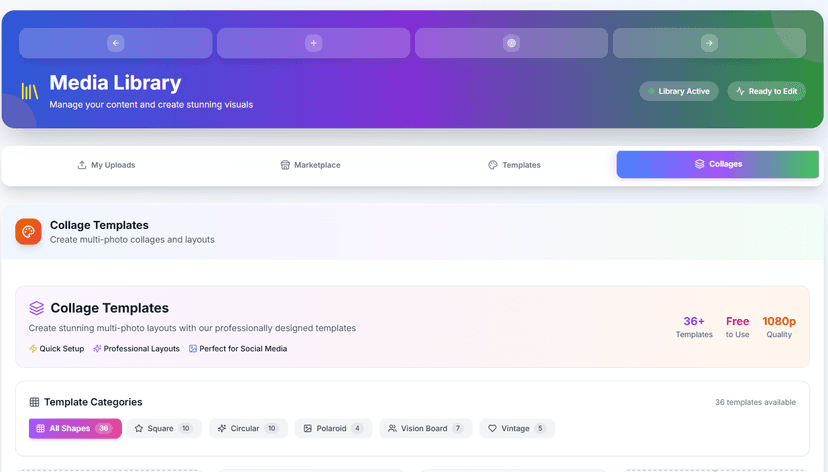Viewport: 828px width, 472px height.
Task: Click the orange palette icon beside Collage Templates
Action: 28,231
